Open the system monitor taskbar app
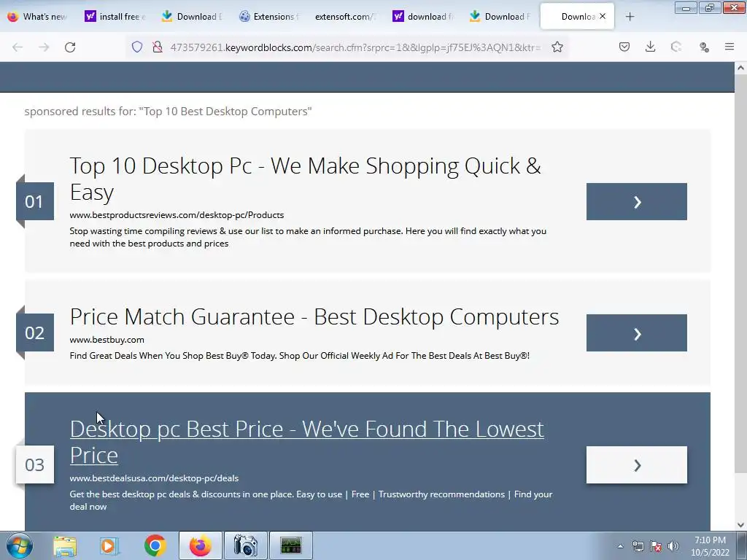747x560 pixels. [x=290, y=545]
